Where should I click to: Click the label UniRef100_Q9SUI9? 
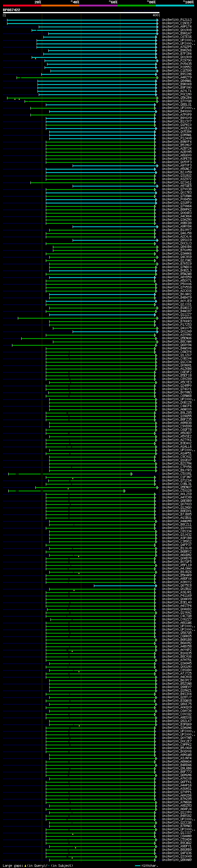click(177, 240)
